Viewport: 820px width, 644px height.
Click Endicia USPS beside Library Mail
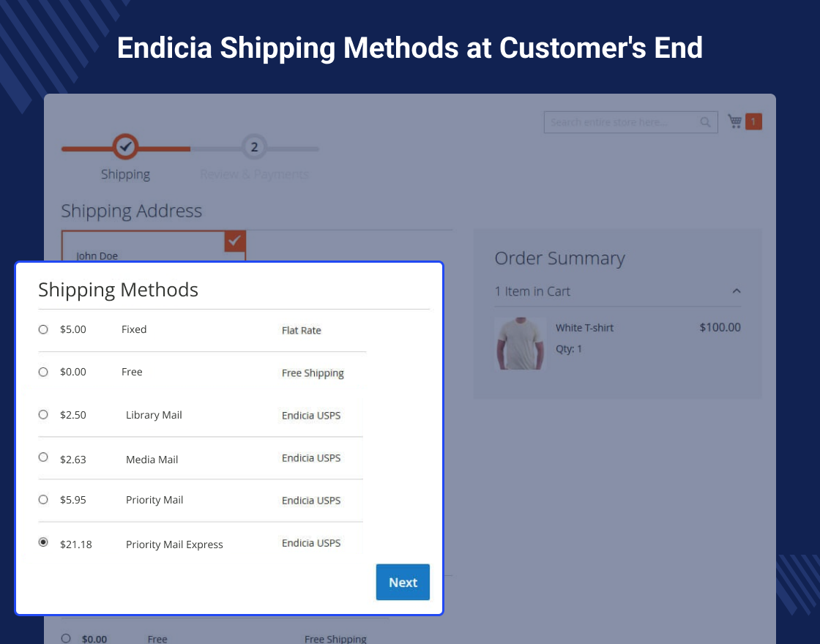point(311,416)
